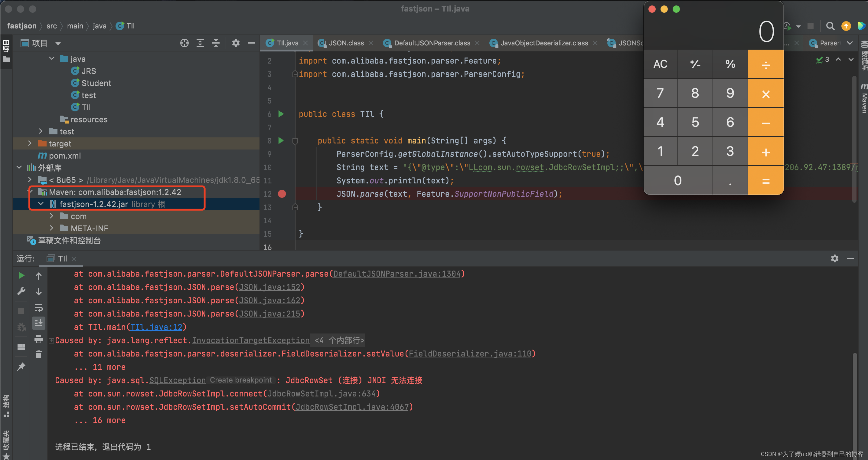Viewport: 868px width, 460px height.
Task: Open TIl.java:12 stack trace link
Action: point(156,327)
